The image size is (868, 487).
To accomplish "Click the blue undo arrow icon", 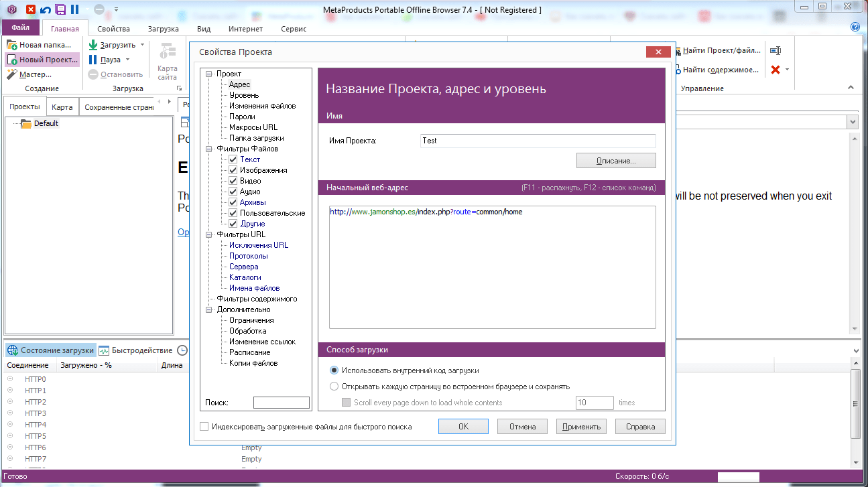I will 46,10.
